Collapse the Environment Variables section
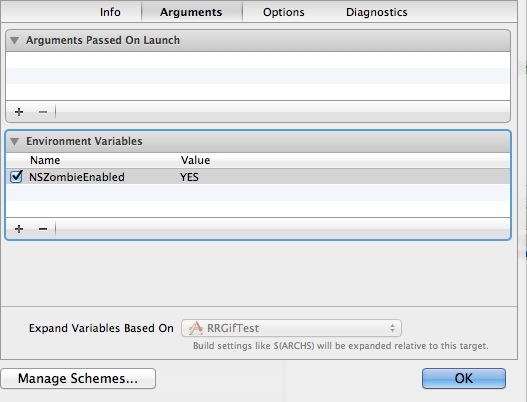This screenshot has height=402, width=527. click(x=14, y=141)
